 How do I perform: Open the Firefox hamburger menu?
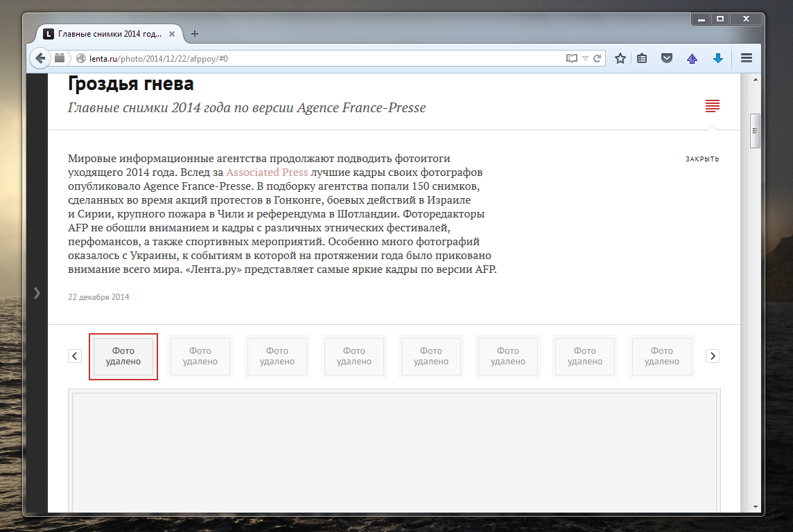tap(746, 58)
